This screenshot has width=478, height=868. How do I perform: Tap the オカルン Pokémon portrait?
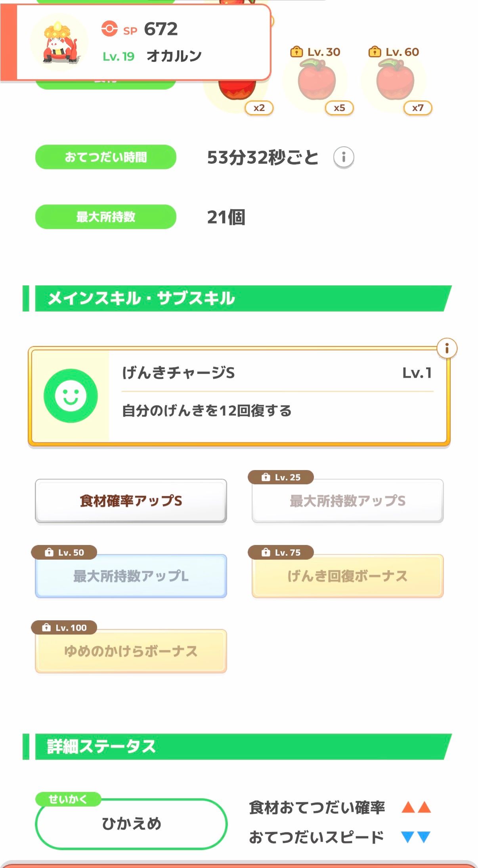tap(59, 43)
